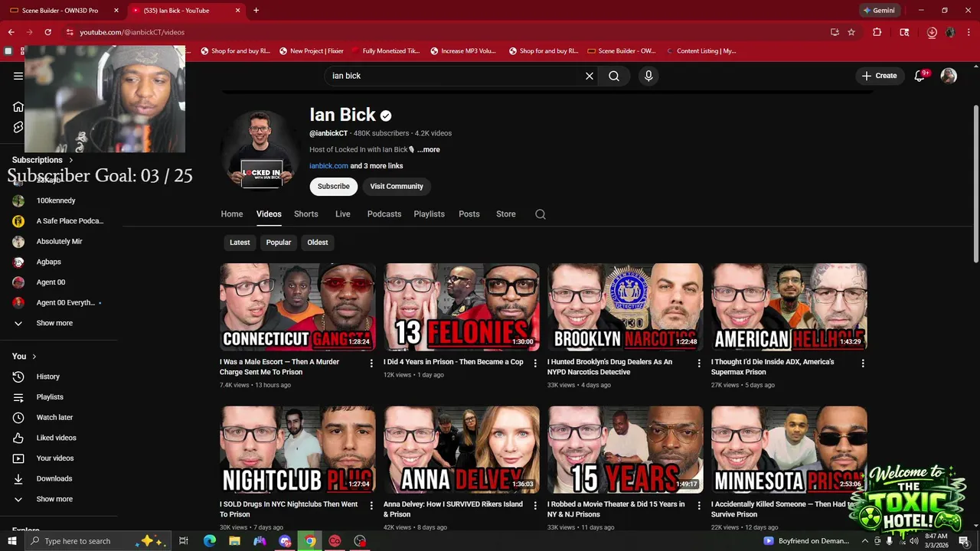Open the Connecticut Gangsta video thumbnail
Image resolution: width=980 pixels, height=551 pixels.
point(298,307)
